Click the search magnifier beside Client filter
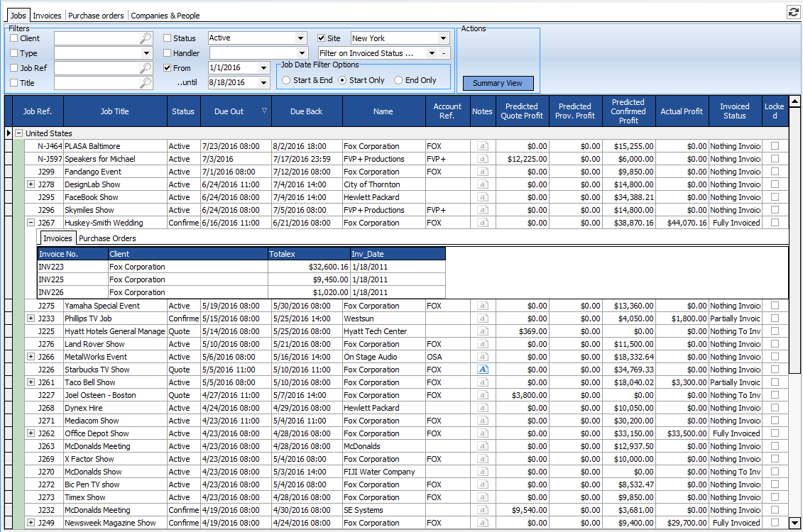Screen dimensions: 803x532 145,38
